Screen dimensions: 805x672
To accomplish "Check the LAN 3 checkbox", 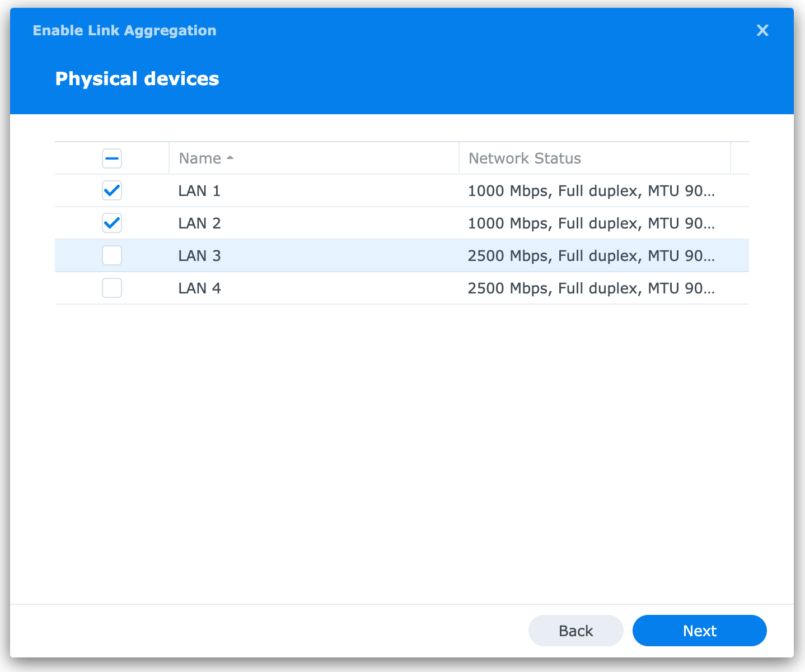I will [x=112, y=256].
